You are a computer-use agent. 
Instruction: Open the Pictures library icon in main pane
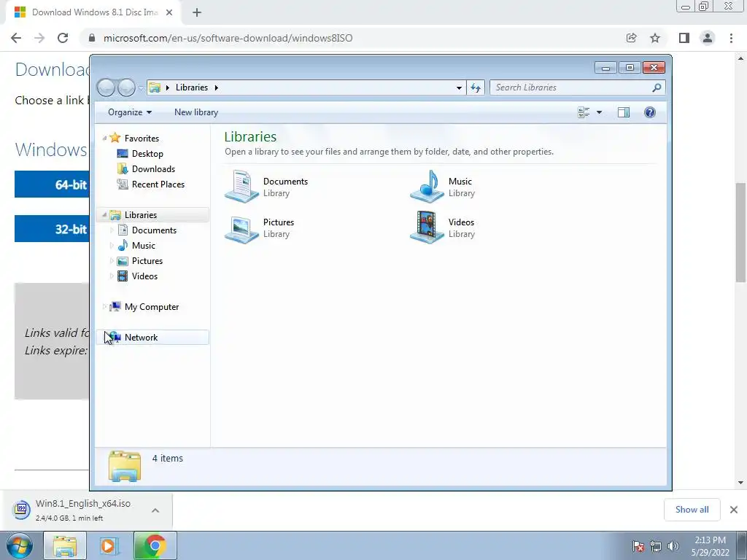coord(242,228)
